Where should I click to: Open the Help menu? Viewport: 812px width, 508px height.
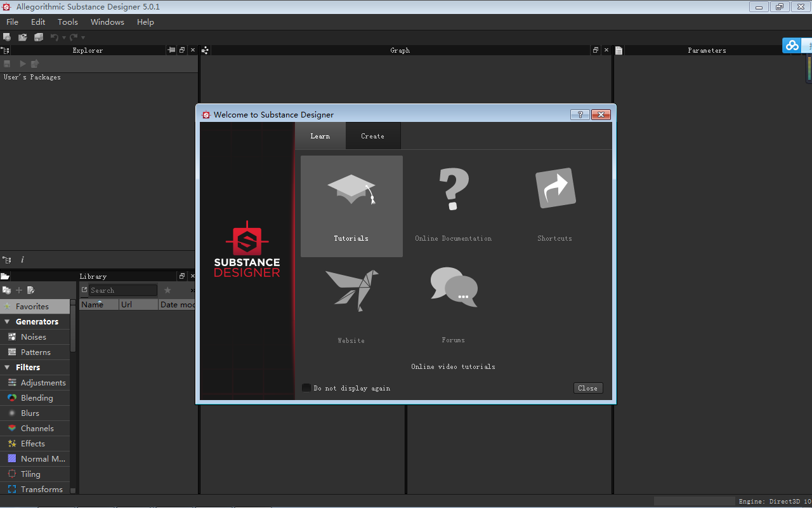(x=145, y=22)
